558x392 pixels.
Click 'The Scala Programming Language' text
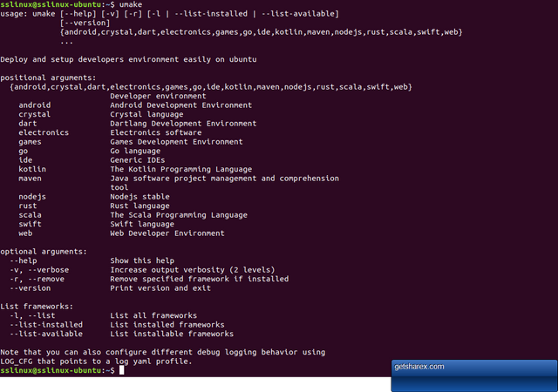(x=179, y=215)
